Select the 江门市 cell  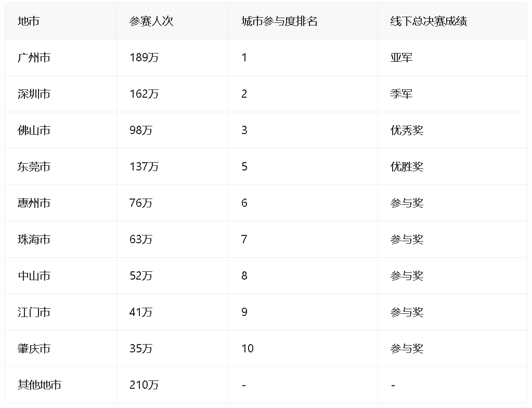pyautogui.click(x=34, y=312)
